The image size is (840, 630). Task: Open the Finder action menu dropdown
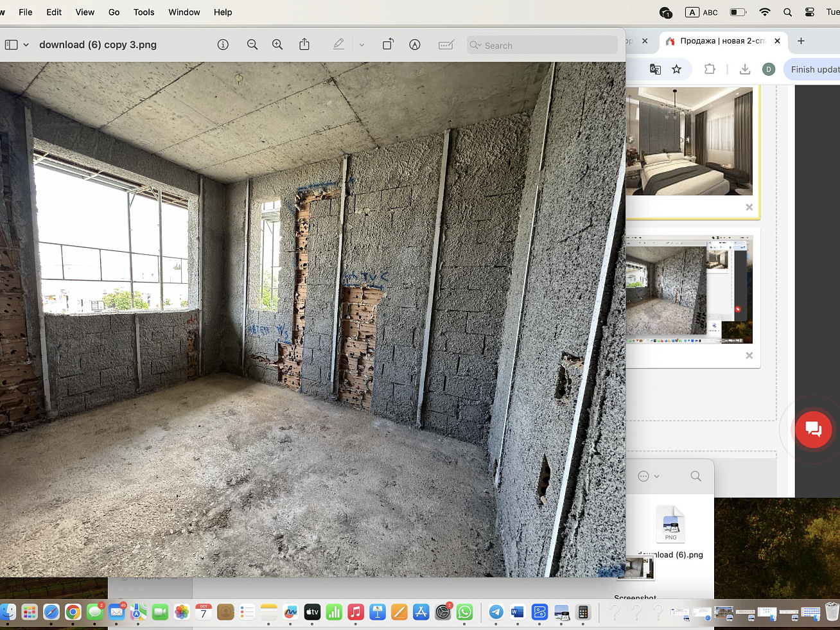tap(649, 476)
